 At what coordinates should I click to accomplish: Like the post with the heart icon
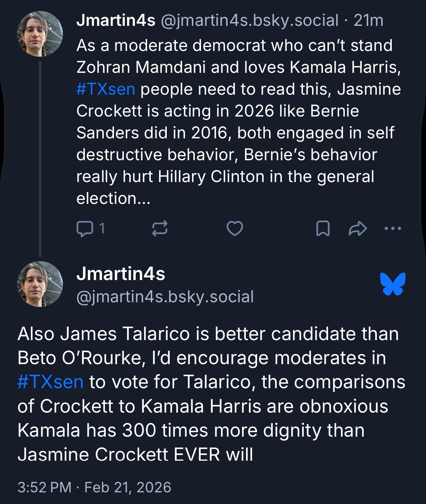(235, 229)
